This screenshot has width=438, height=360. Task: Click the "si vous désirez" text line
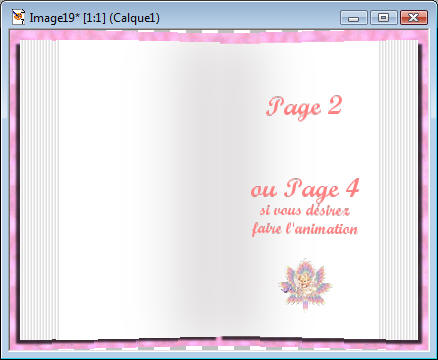(x=305, y=211)
